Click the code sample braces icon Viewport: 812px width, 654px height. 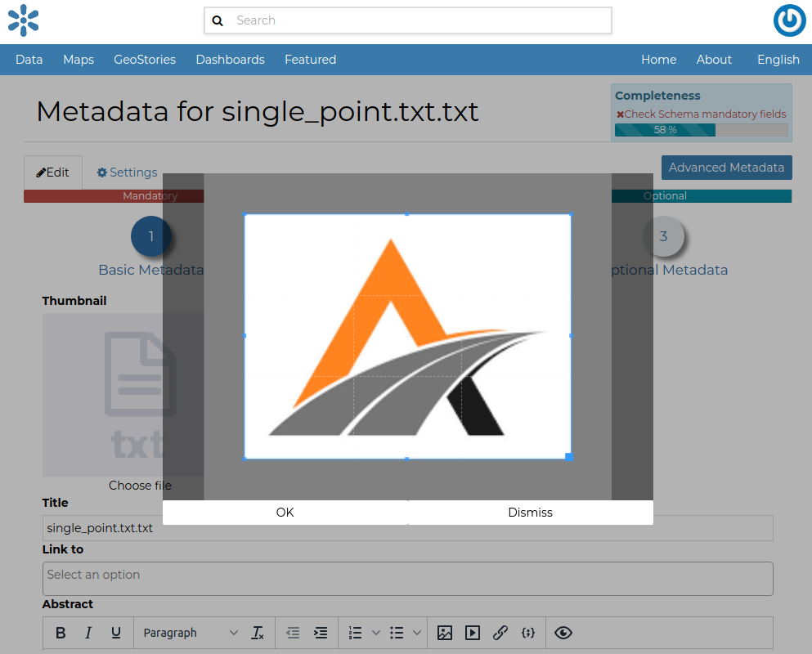point(528,633)
